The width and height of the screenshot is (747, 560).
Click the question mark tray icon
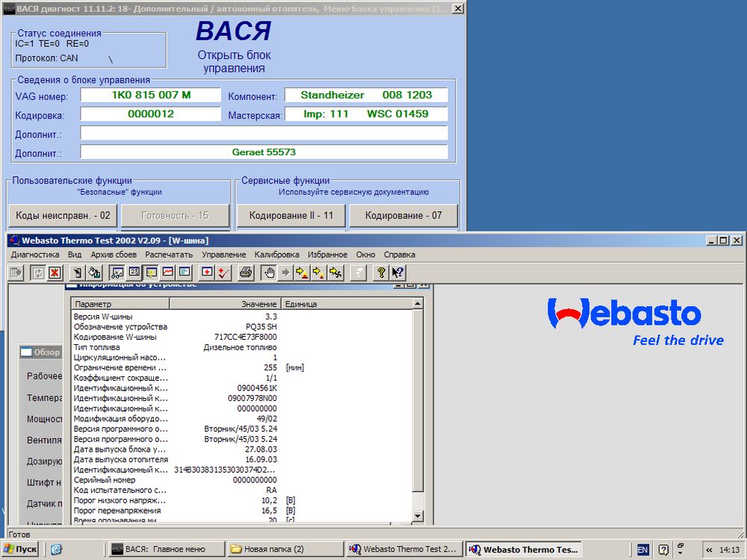(663, 550)
